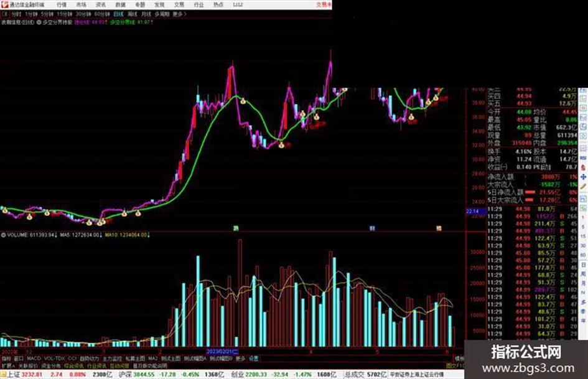Screen dimensions: 588x379
Task: Switch chart to 15分钟 period
Action: point(65,14)
